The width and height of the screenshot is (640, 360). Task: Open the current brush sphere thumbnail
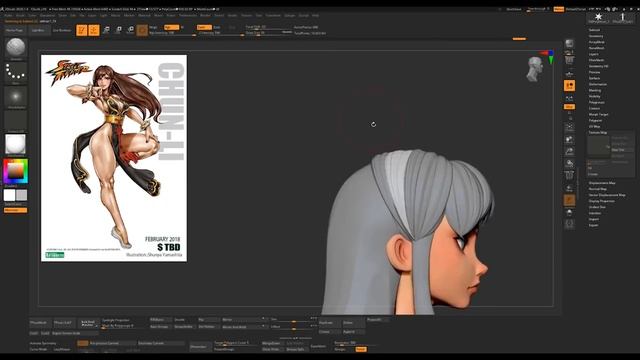click(16, 48)
